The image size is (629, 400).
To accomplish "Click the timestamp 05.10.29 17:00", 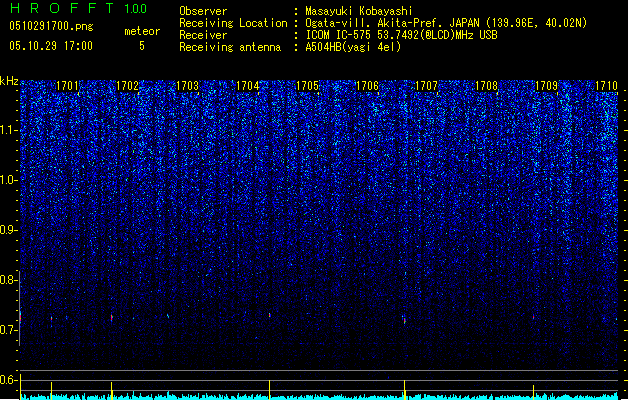I will (x=51, y=46).
